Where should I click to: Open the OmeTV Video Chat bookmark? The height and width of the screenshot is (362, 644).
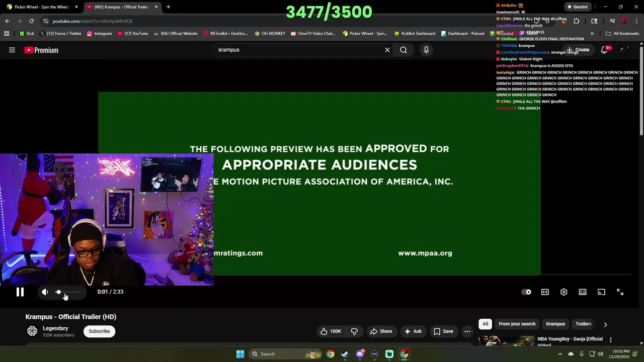pyautogui.click(x=312, y=34)
